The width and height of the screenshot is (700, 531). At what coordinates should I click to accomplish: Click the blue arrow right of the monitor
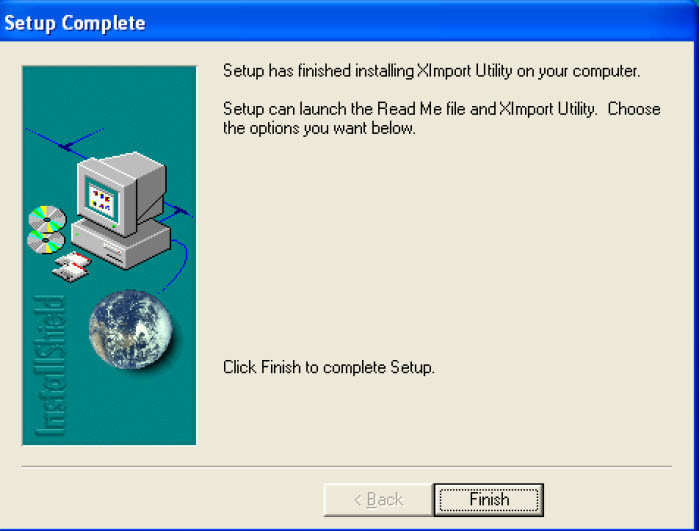[x=178, y=211]
